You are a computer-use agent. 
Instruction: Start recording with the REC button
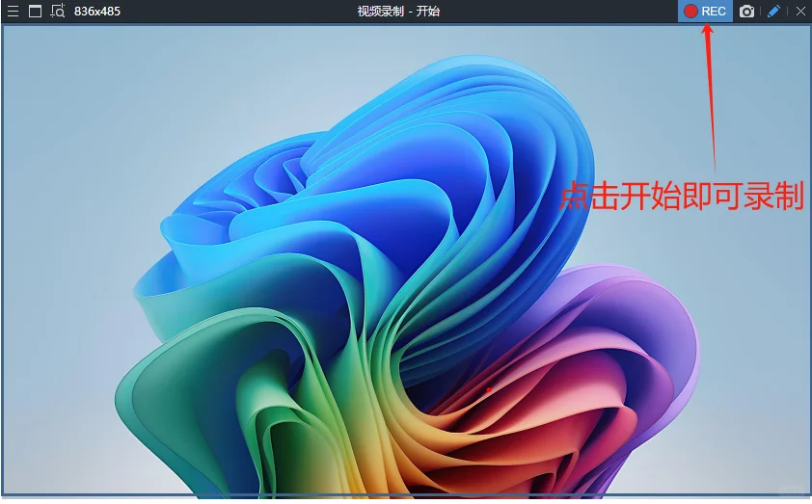click(705, 11)
